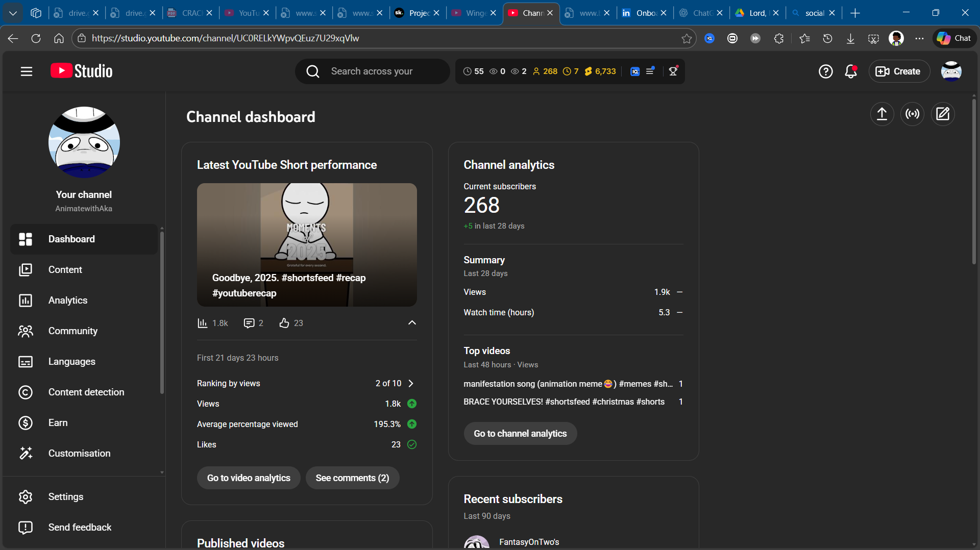Click the Go live broadcast icon
This screenshot has height=550, width=980.
[913, 114]
